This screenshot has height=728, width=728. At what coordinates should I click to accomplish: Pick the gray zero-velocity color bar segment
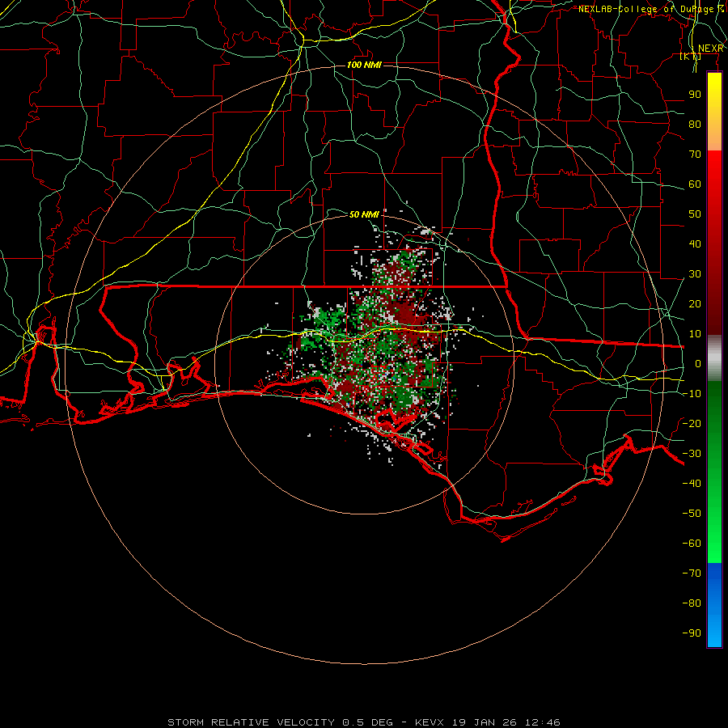click(x=714, y=358)
